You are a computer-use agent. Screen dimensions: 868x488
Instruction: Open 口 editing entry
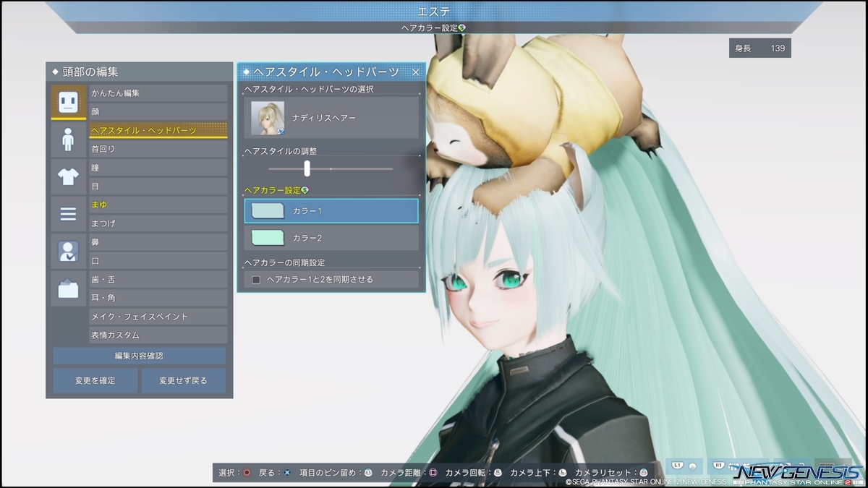158,261
